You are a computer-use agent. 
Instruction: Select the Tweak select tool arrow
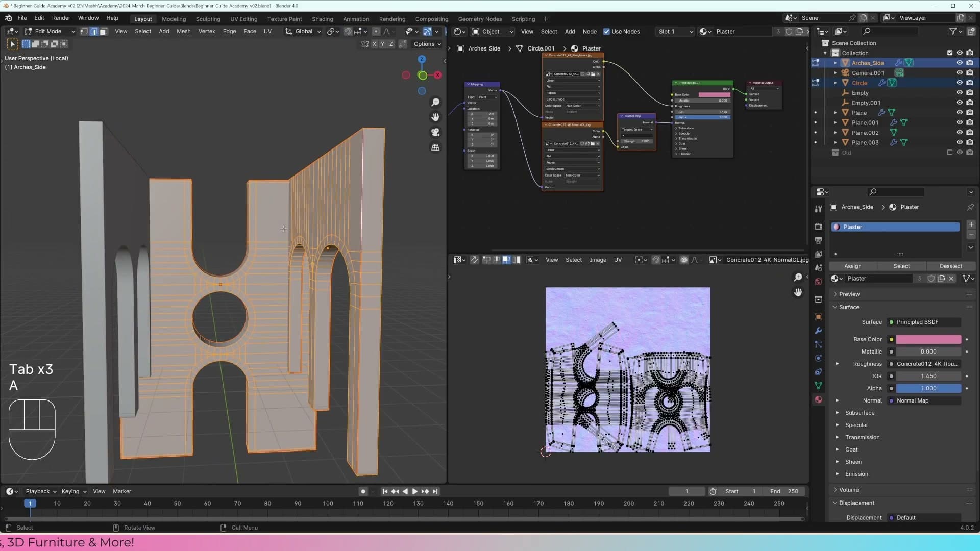[x=13, y=44]
